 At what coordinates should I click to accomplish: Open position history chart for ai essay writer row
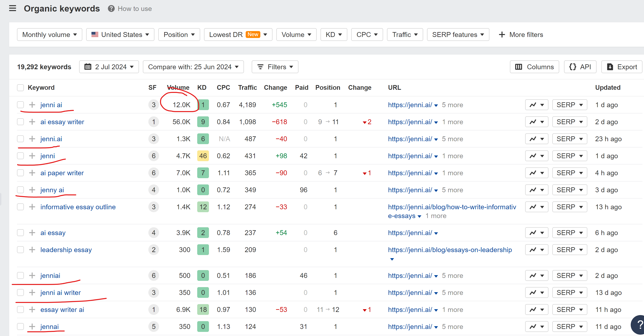(x=537, y=122)
